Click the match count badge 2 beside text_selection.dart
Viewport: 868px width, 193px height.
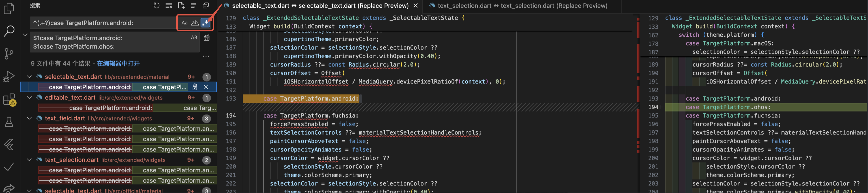(207, 160)
